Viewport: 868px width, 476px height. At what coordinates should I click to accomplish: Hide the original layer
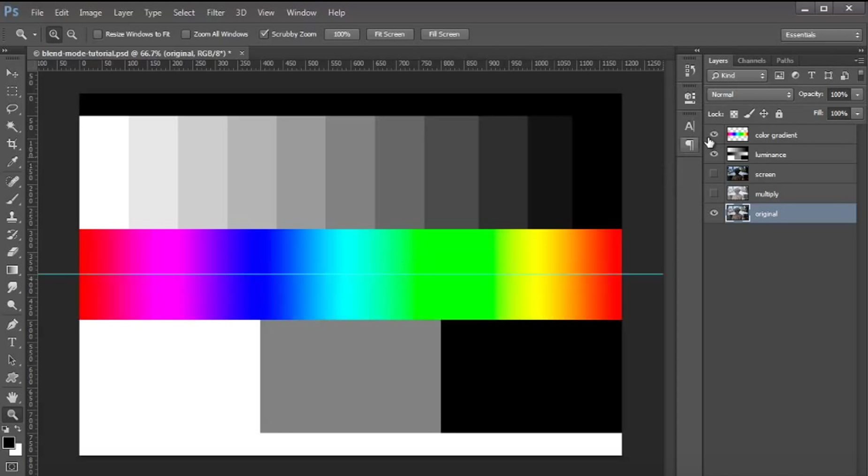coord(714,213)
